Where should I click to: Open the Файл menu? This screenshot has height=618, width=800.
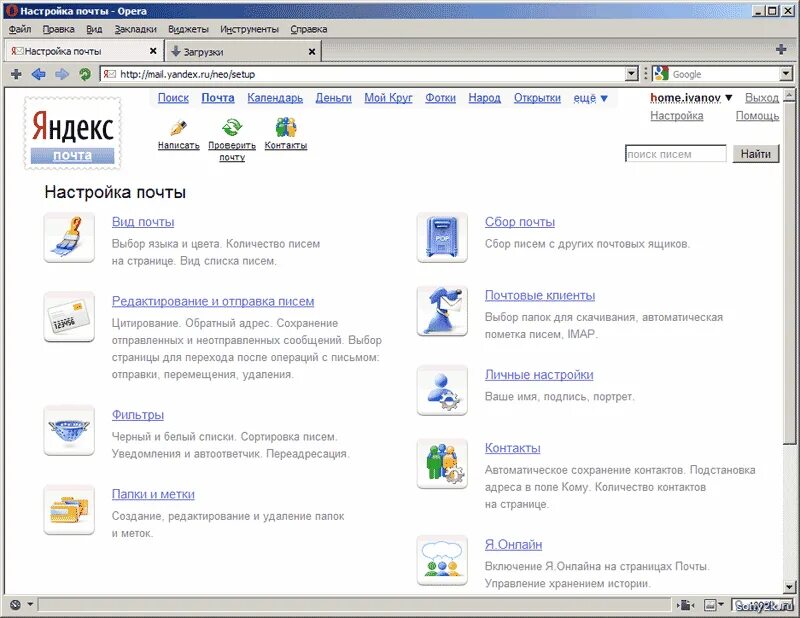point(20,29)
